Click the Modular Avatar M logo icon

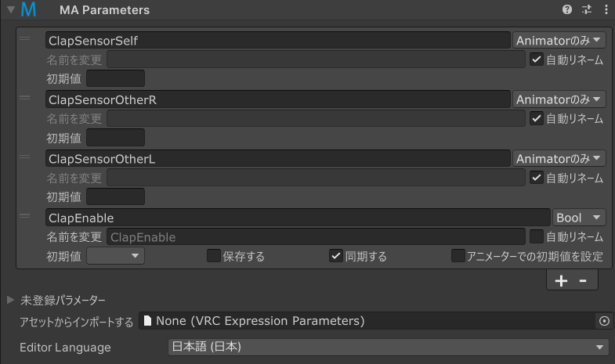pos(29,9)
